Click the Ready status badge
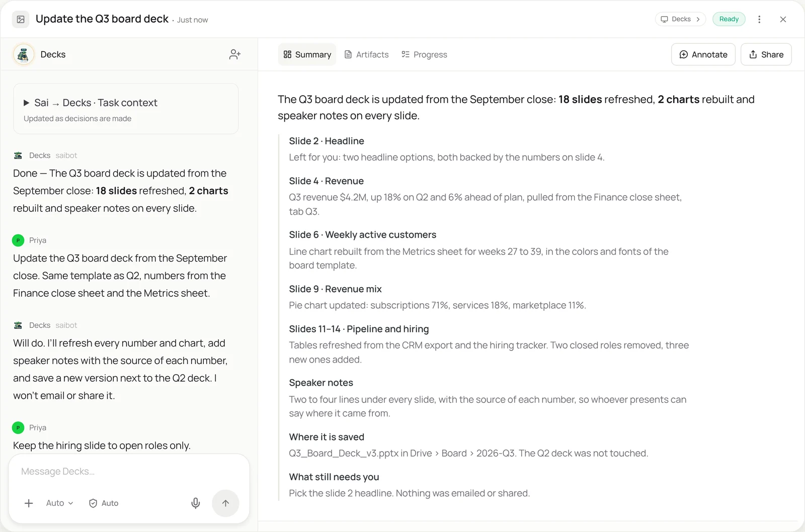Screen dimensions: 805x532 tap(729, 19)
